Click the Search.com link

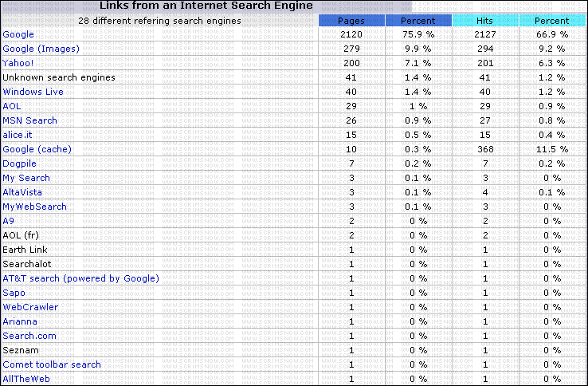29,336
